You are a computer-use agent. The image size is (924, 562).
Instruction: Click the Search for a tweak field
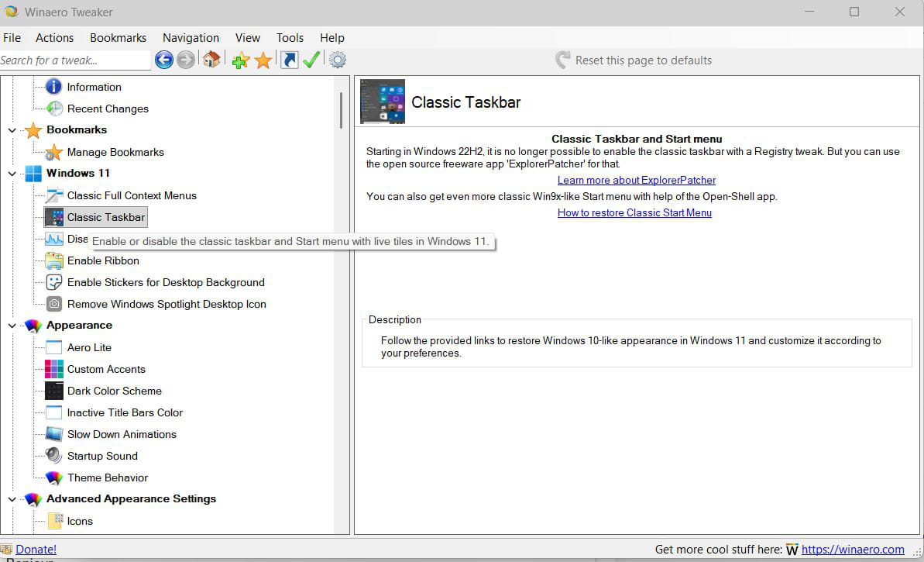click(74, 60)
